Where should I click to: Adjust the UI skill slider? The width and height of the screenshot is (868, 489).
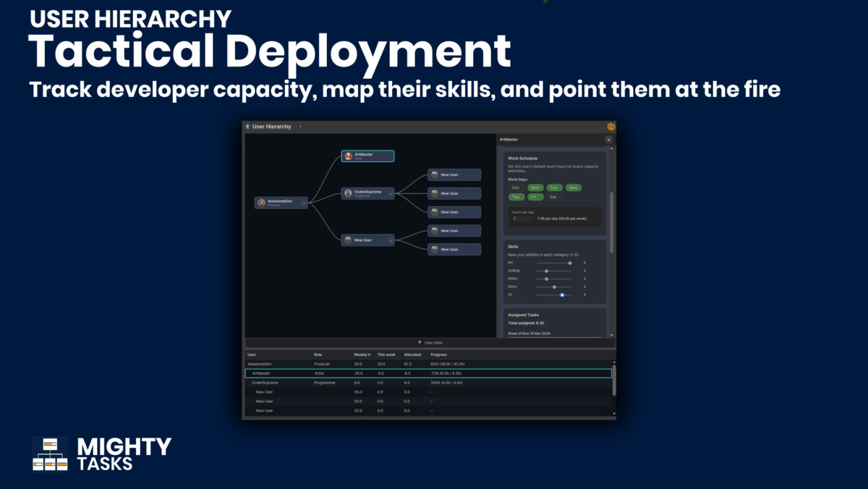tap(554, 294)
